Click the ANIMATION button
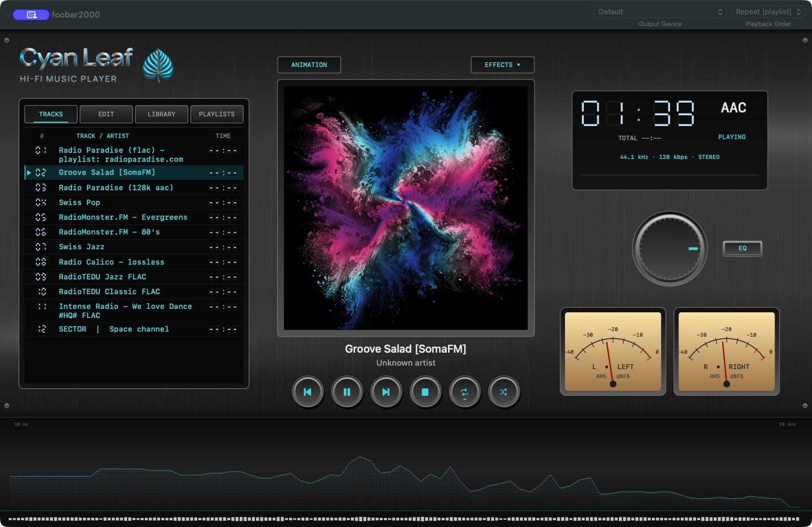The height and width of the screenshot is (527, 812). 309,65
